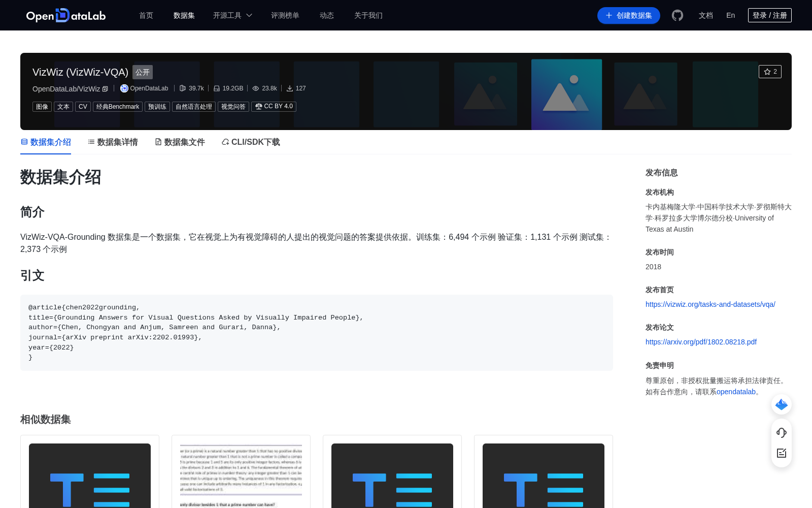Click the opendatalab contact link
812x508 pixels.
[x=736, y=392]
